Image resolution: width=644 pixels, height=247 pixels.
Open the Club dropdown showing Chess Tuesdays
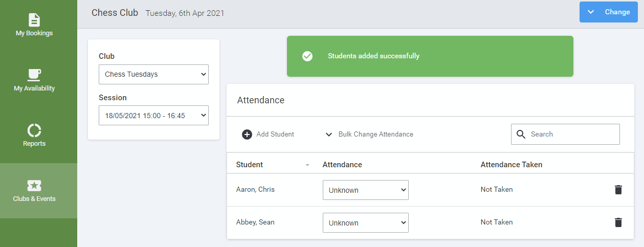153,74
